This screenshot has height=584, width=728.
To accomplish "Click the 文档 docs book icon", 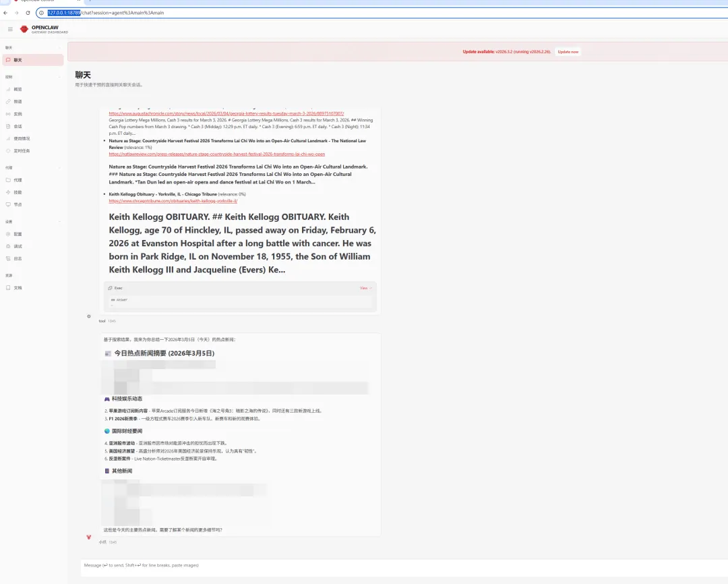I will click(8, 287).
